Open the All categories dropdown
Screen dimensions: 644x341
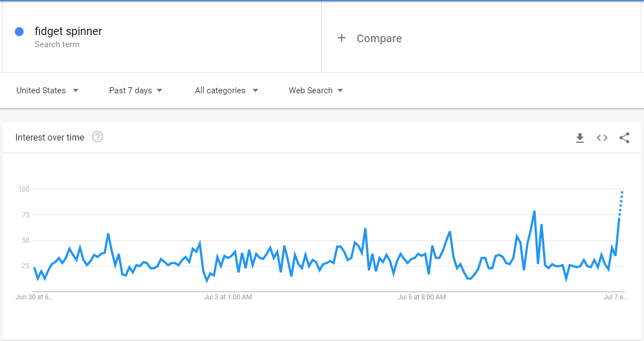point(227,91)
